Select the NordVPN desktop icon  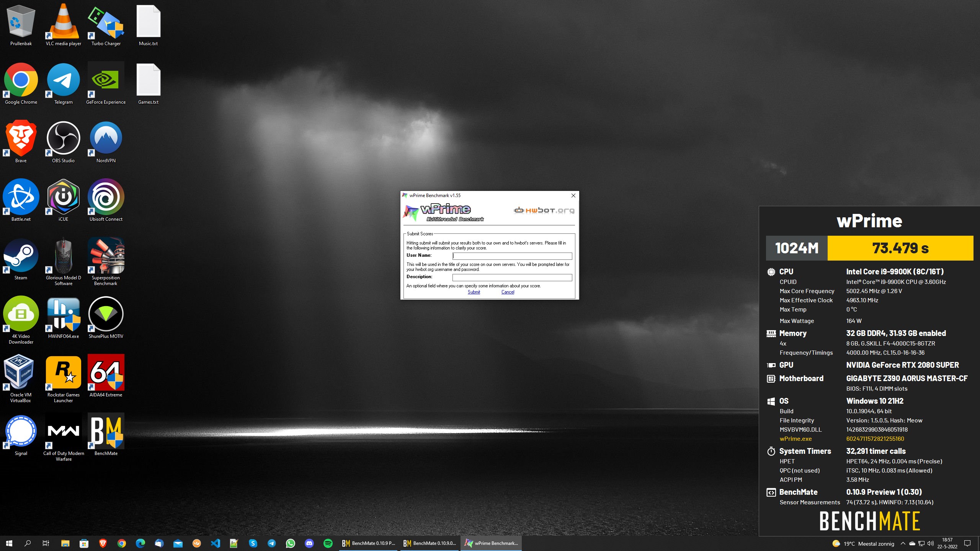[x=106, y=142]
